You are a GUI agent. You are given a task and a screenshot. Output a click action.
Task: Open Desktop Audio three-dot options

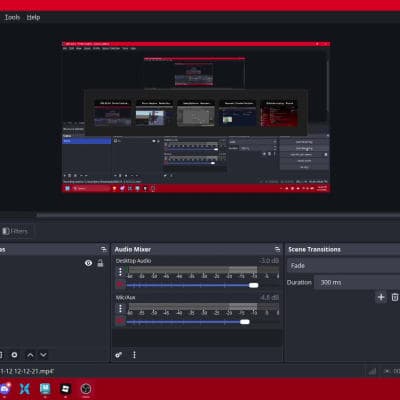click(120, 272)
